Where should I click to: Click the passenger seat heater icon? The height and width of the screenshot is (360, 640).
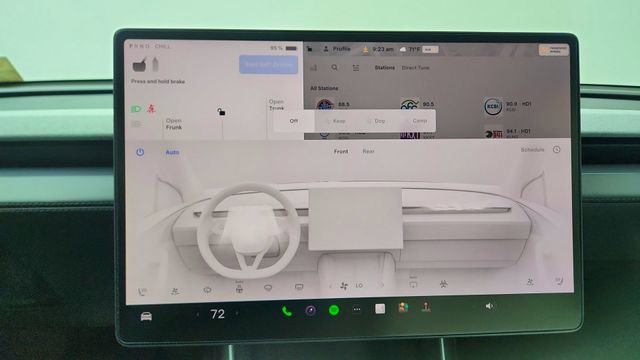(x=559, y=280)
